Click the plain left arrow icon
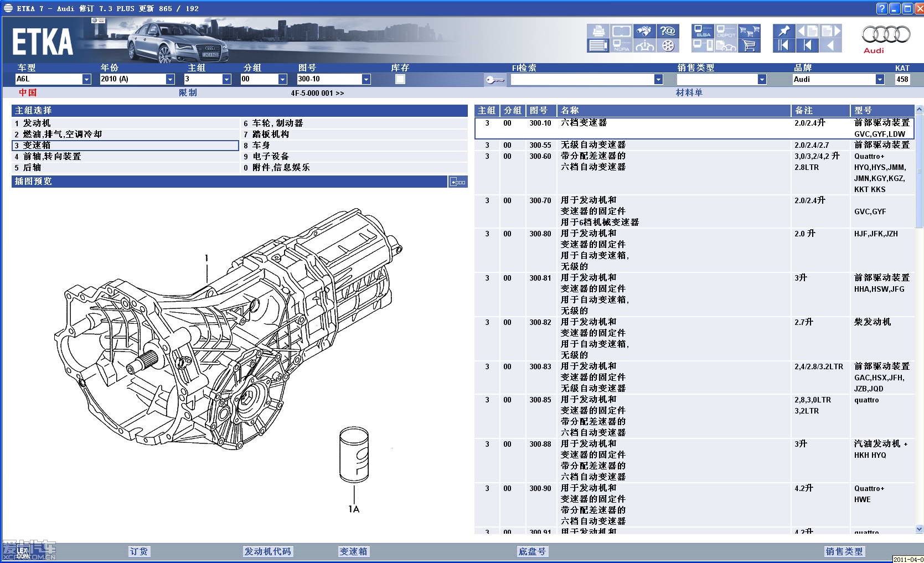 830,45
